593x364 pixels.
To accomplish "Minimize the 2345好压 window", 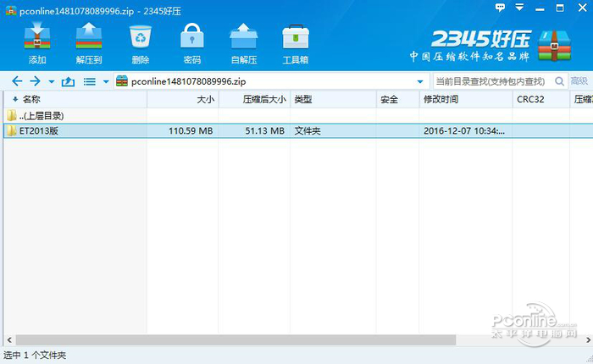I will 540,8.
